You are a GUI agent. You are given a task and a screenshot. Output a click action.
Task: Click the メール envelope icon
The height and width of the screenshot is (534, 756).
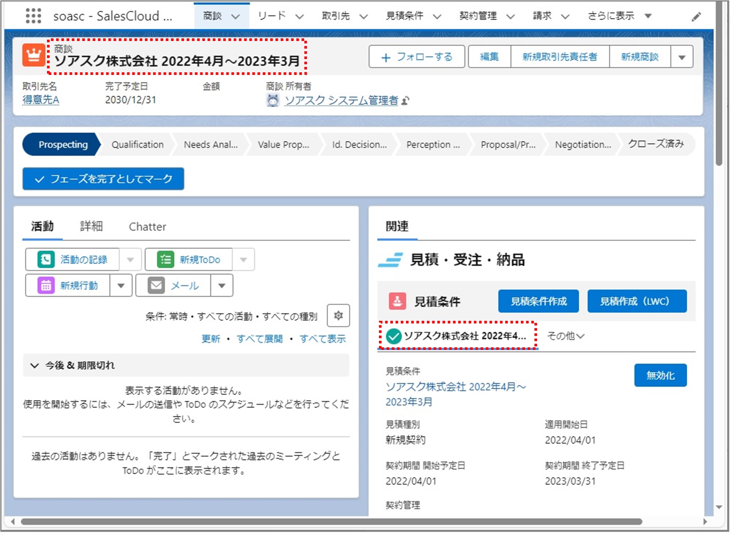click(x=156, y=285)
